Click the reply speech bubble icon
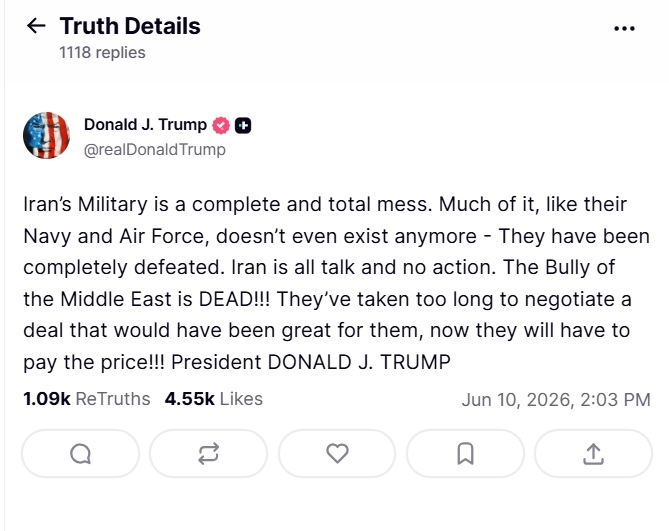Screen dimensions: 669x531 [81, 453]
